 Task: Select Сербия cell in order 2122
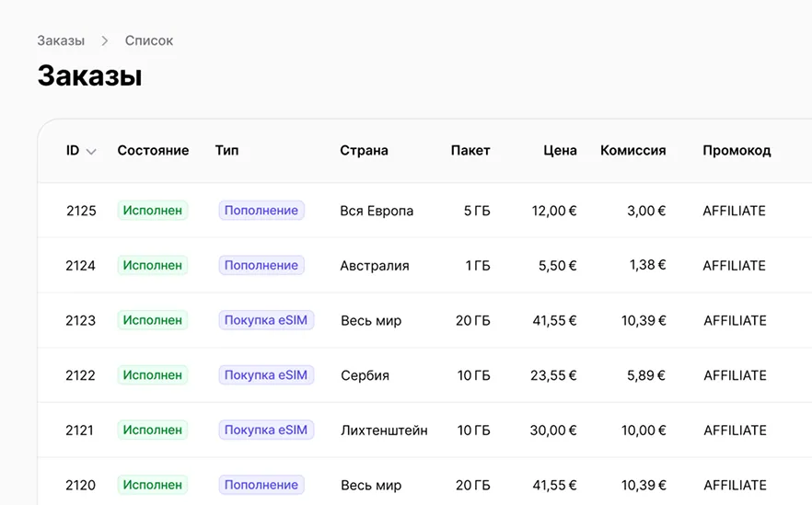(365, 375)
